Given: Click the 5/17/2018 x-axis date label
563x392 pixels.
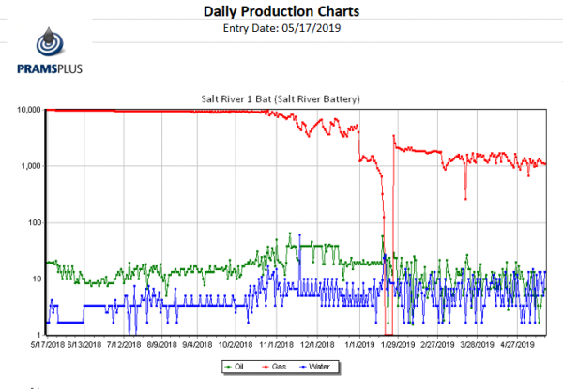Looking at the screenshot, I should click(x=48, y=344).
